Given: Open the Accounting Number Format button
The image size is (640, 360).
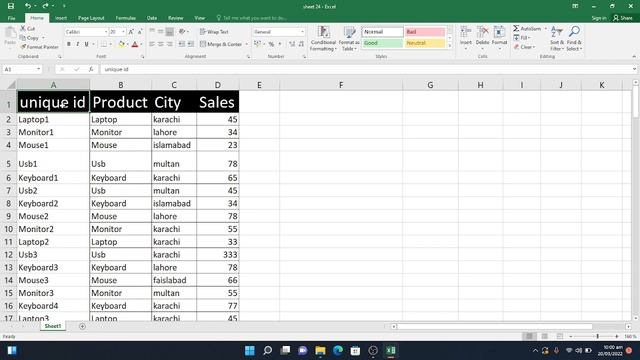Looking at the screenshot, I should [257, 44].
